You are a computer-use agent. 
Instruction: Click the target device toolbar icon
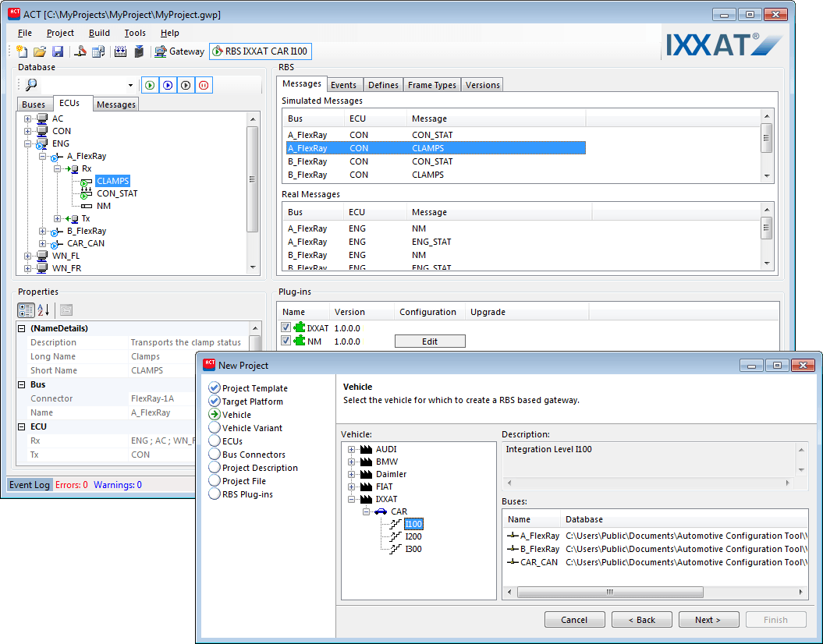139,51
